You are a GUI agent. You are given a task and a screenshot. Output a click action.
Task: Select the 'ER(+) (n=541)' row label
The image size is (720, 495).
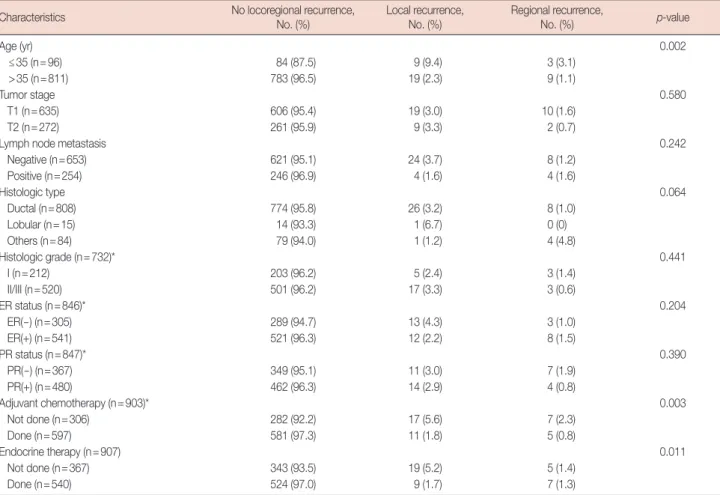39,338
